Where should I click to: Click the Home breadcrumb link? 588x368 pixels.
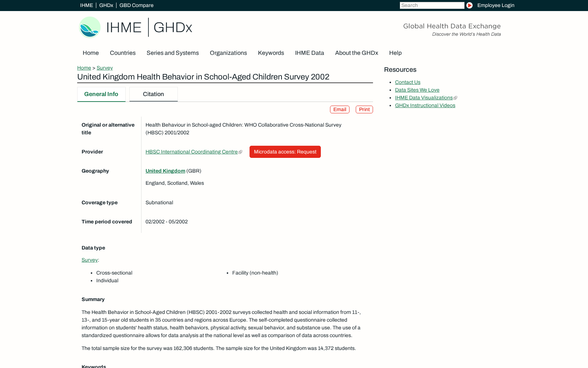tap(84, 68)
